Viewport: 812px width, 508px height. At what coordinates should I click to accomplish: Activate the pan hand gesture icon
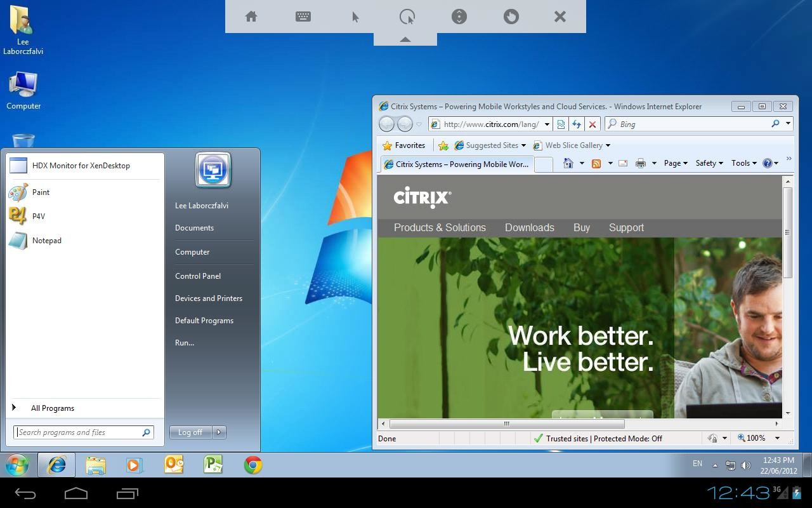pyautogui.click(x=511, y=17)
